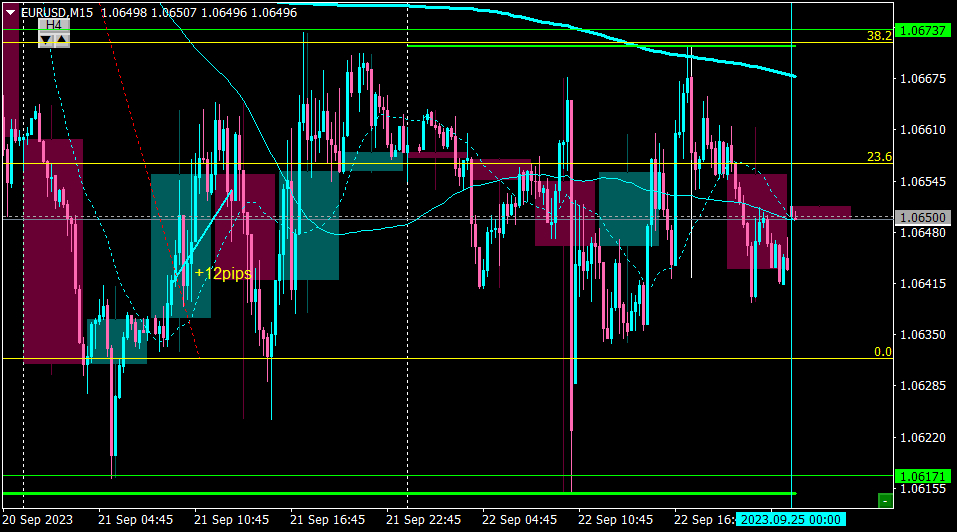Click the 21 Sep 16:45 time axis label
The height and width of the screenshot is (532, 957).
(x=328, y=520)
